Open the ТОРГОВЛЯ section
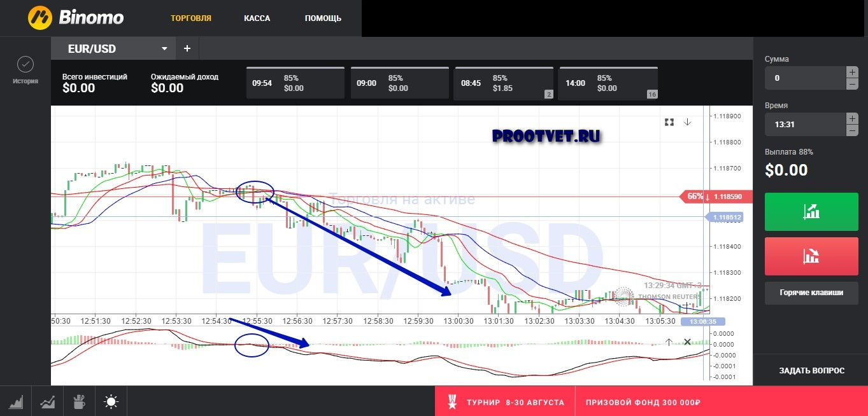Image resolution: width=868 pixels, height=416 pixels. pyautogui.click(x=191, y=18)
